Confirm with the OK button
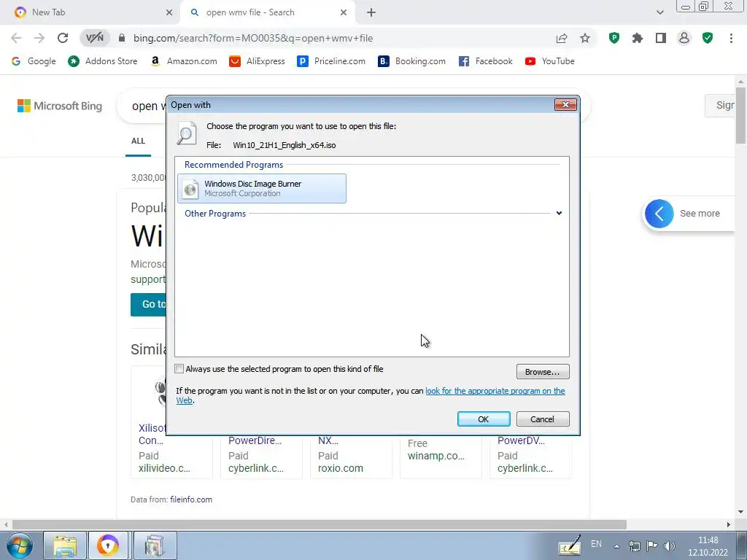 pyautogui.click(x=484, y=419)
